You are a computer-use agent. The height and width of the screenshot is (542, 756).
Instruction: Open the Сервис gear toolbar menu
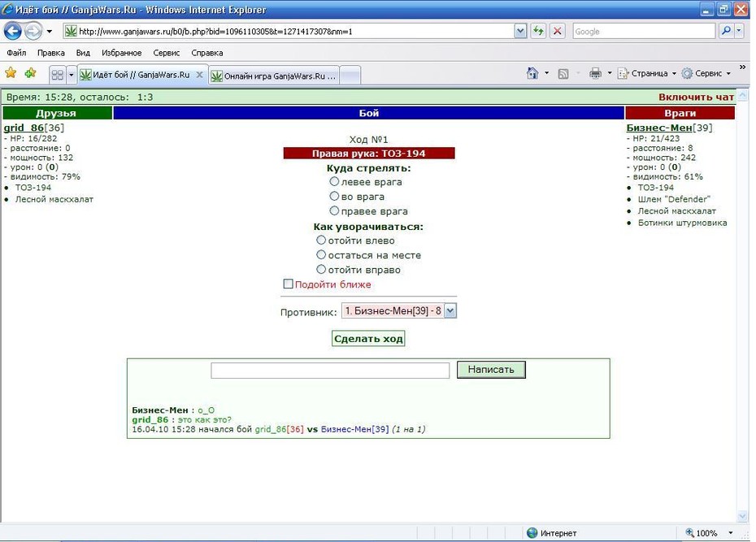click(706, 73)
